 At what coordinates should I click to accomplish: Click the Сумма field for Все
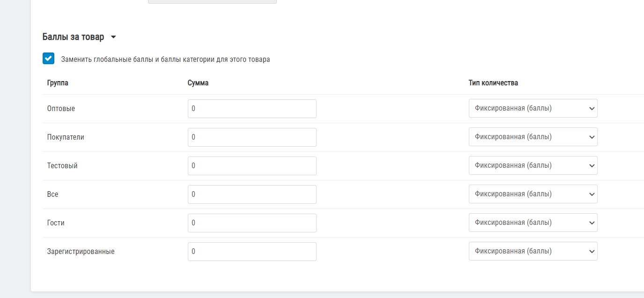(x=252, y=194)
